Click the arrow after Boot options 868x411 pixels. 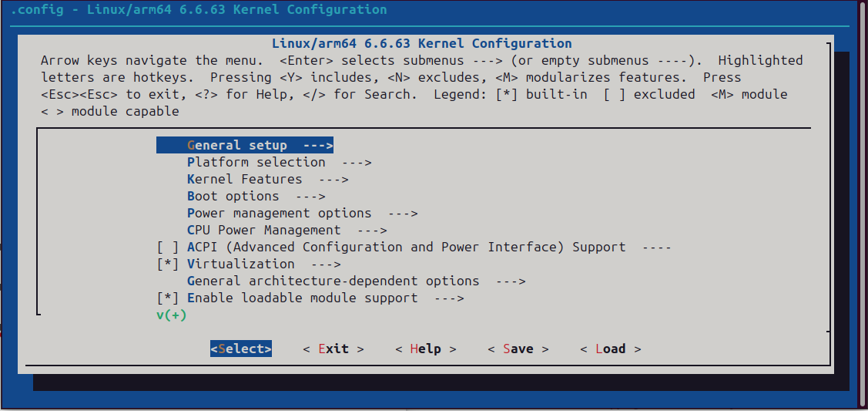click(x=310, y=196)
